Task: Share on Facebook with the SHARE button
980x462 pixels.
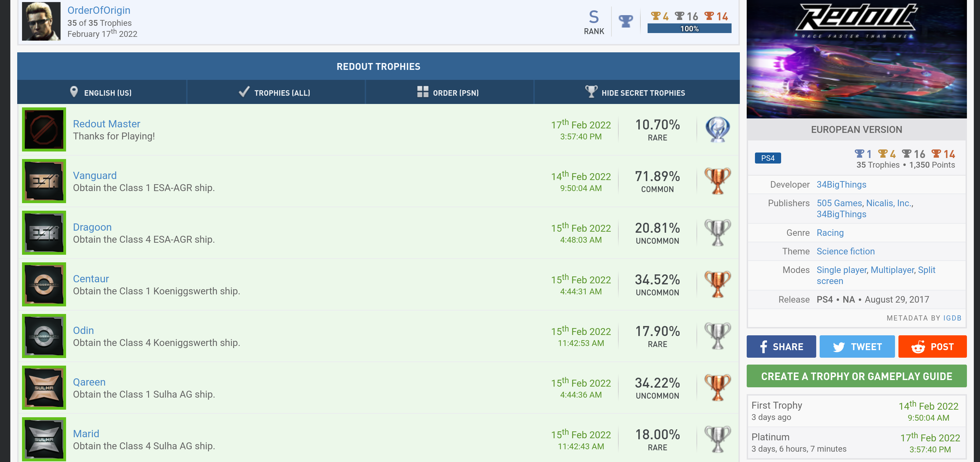Action: tap(781, 346)
